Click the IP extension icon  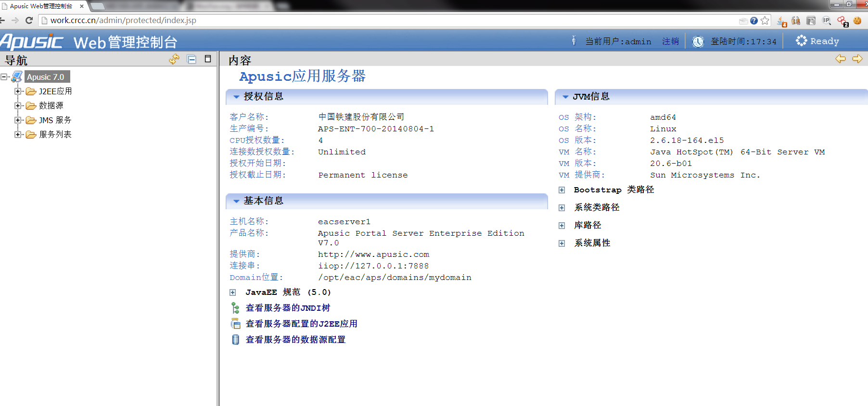coord(827,21)
